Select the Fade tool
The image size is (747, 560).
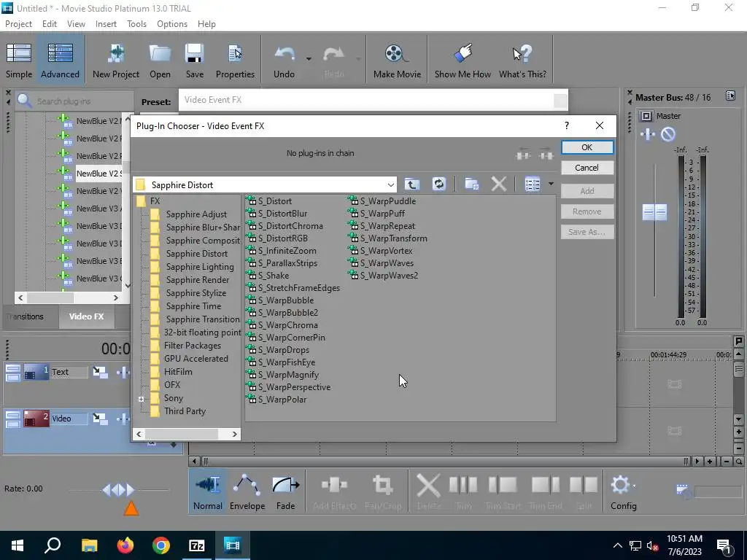click(286, 492)
